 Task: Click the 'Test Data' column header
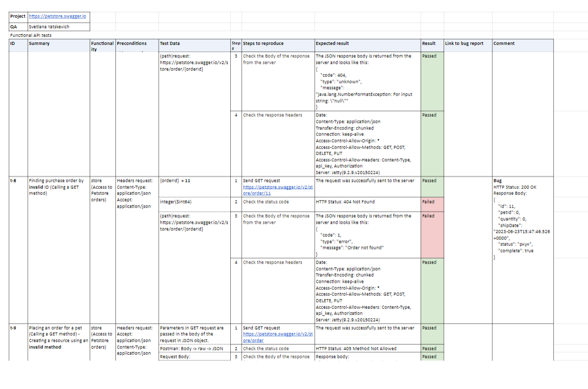(194, 44)
